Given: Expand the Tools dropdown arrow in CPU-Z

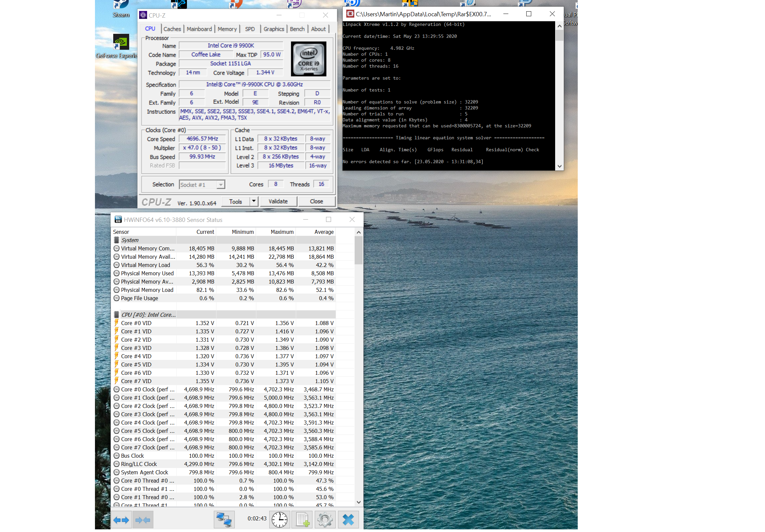Looking at the screenshot, I should pyautogui.click(x=254, y=201).
